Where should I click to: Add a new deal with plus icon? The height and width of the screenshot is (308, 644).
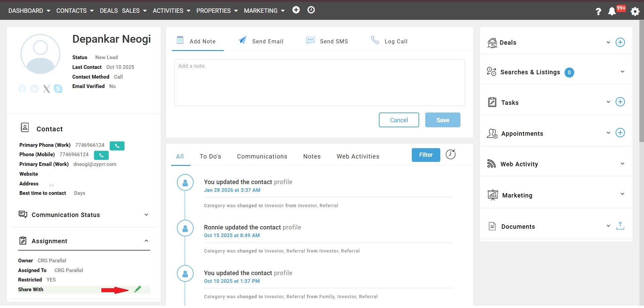620,42
